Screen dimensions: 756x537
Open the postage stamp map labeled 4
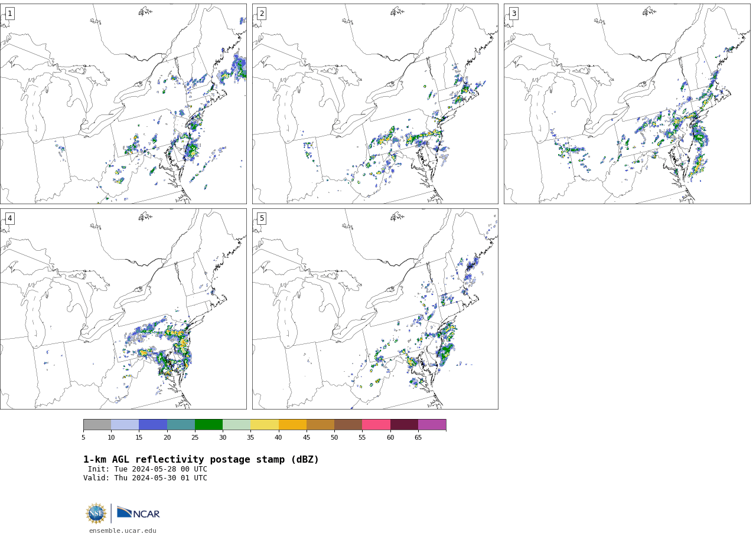(x=123, y=309)
